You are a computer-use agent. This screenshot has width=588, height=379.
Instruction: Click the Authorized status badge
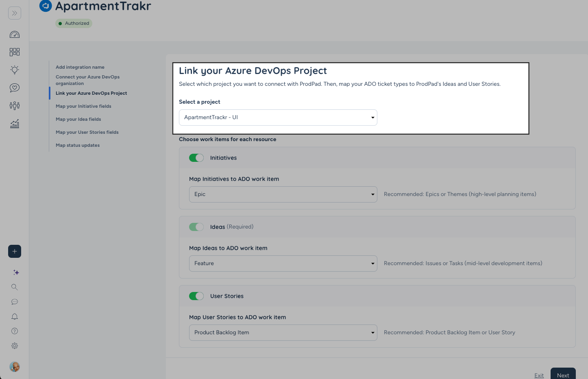point(74,23)
